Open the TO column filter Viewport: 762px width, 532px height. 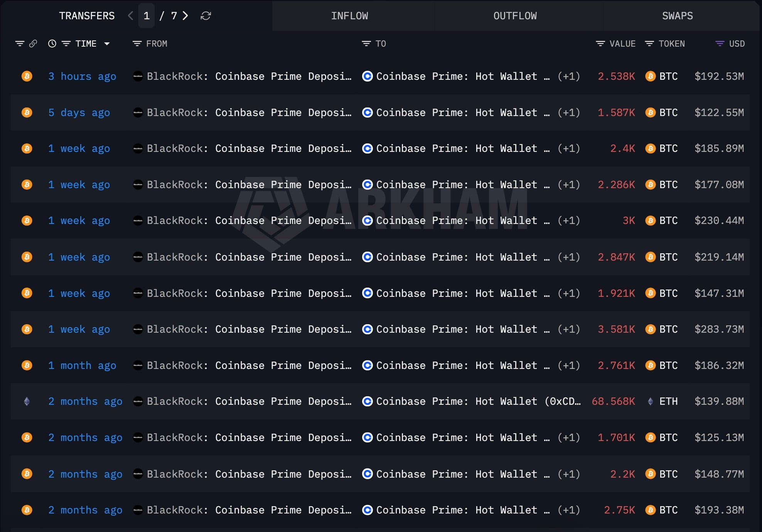pyautogui.click(x=366, y=44)
